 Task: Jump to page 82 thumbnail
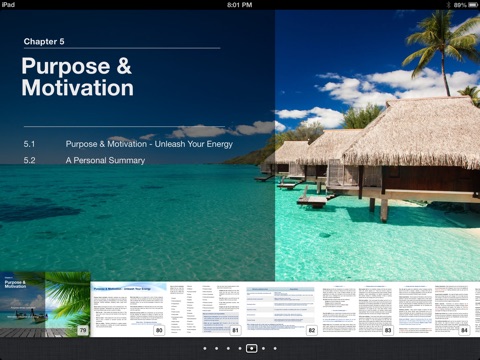click(281, 309)
